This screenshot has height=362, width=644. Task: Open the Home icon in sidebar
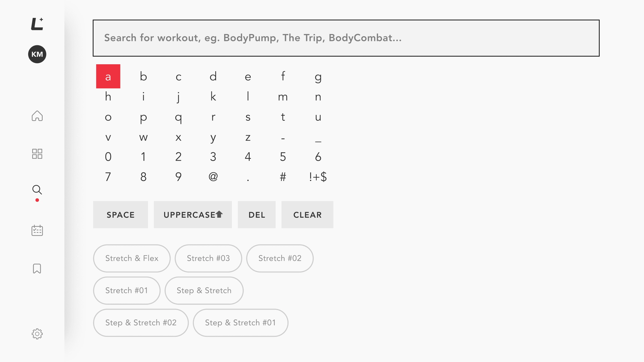pos(37,116)
